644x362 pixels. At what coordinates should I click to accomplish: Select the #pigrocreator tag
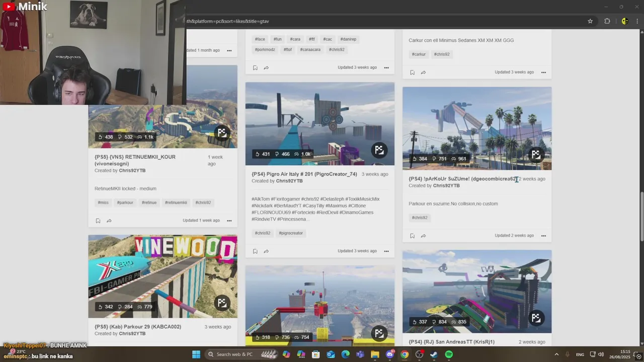pyautogui.click(x=291, y=233)
